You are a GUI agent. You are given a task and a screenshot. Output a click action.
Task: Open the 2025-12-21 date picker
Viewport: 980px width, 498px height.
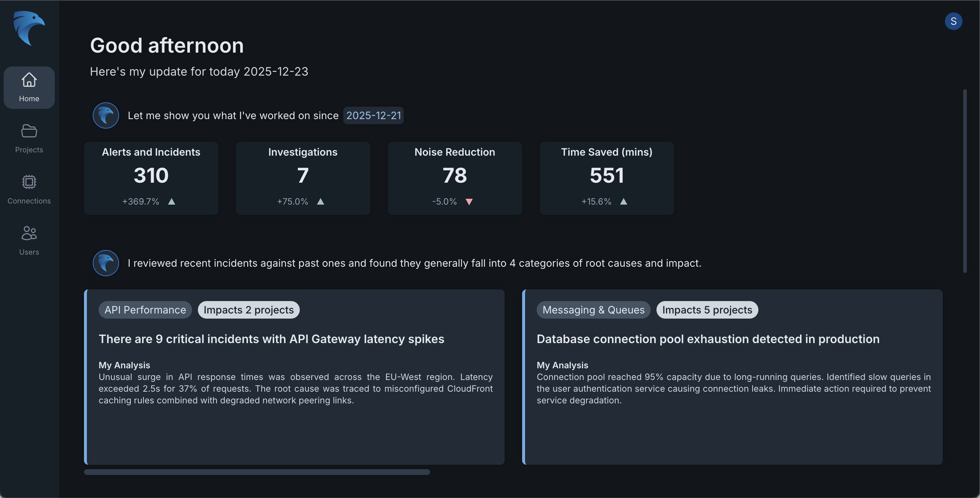373,115
